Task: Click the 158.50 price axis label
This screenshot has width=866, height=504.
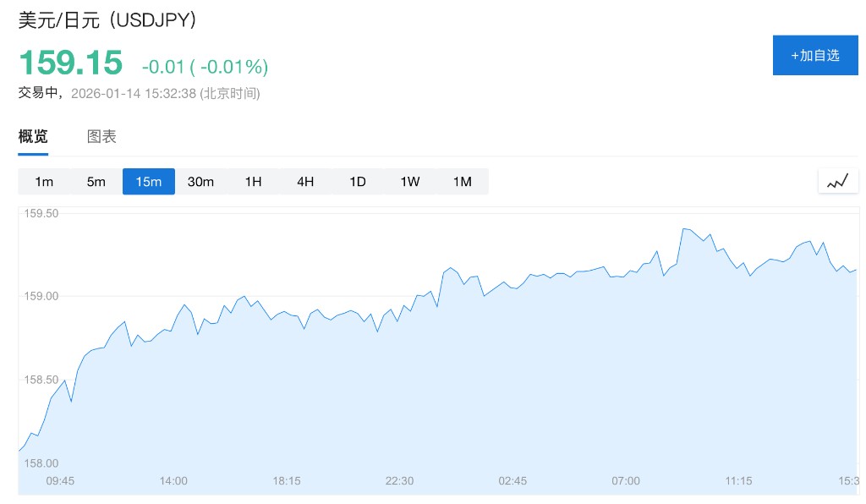Action: (x=41, y=380)
